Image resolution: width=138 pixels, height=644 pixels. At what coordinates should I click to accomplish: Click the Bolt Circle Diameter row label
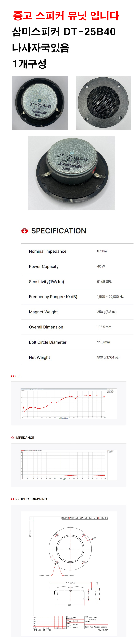pyautogui.click(x=47, y=342)
